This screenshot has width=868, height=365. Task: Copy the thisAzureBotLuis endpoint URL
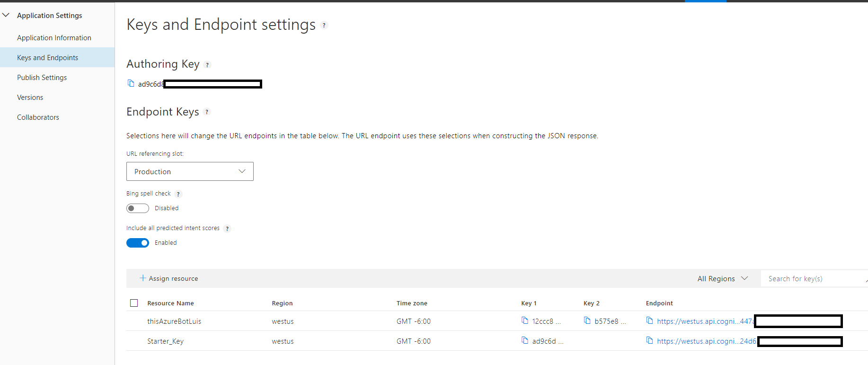click(x=650, y=320)
